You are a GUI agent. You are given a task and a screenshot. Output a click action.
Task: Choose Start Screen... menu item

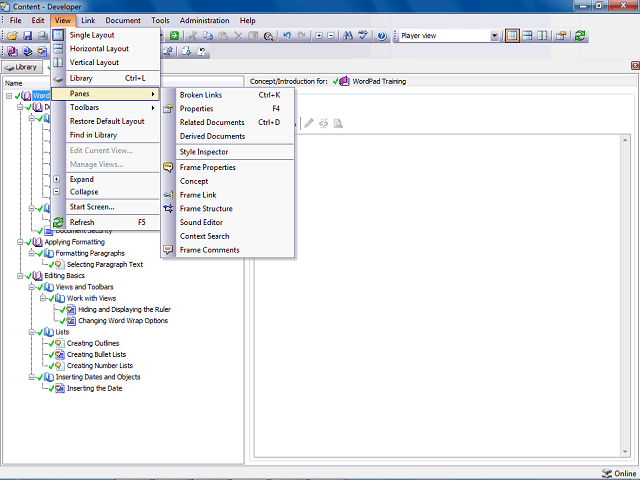coord(106,207)
